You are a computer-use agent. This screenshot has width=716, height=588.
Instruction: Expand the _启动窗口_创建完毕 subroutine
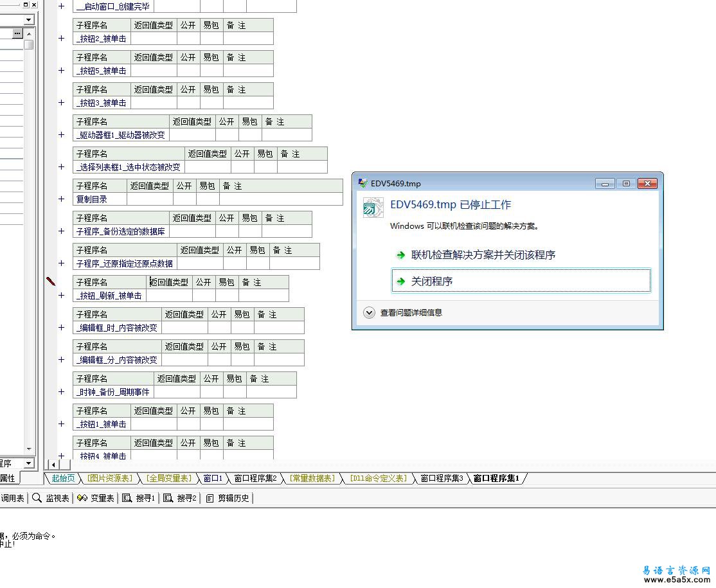tap(62, 6)
